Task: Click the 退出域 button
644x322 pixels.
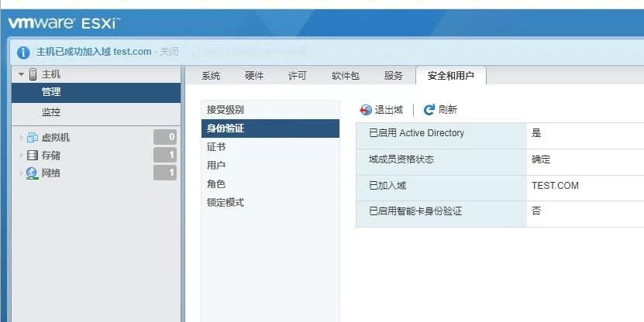Action: [x=381, y=110]
